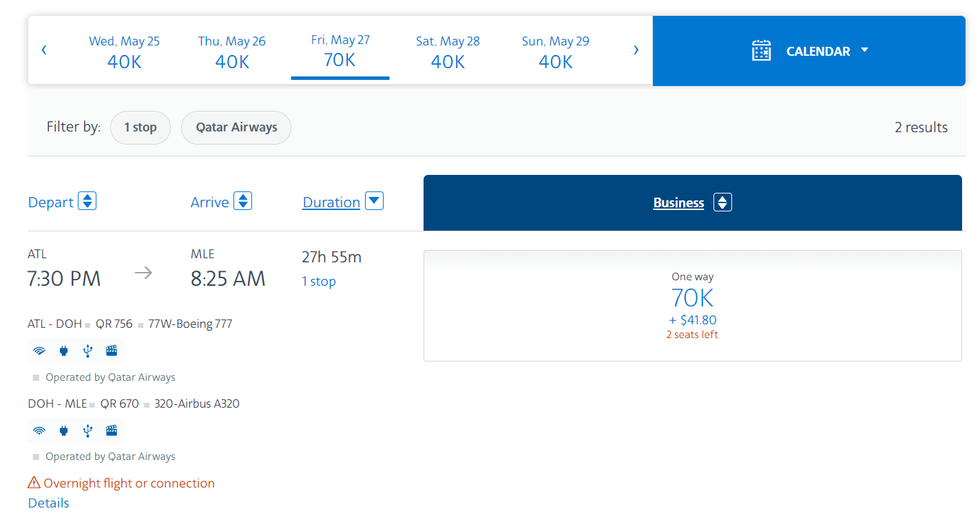Open the flight Details link
Image resolution: width=980 pixels, height=513 pixels.
point(48,503)
